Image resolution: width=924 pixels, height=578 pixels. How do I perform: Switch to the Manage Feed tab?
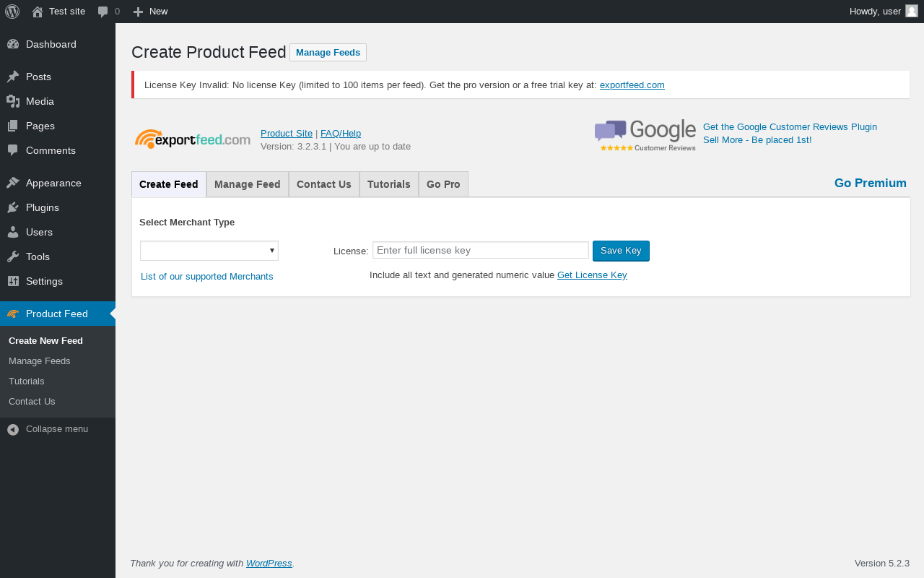pyautogui.click(x=248, y=184)
